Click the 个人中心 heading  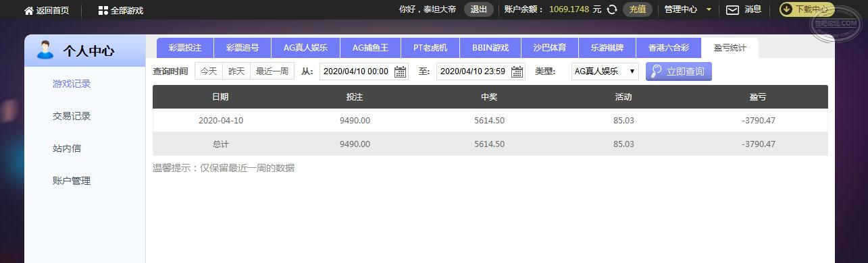click(88, 51)
